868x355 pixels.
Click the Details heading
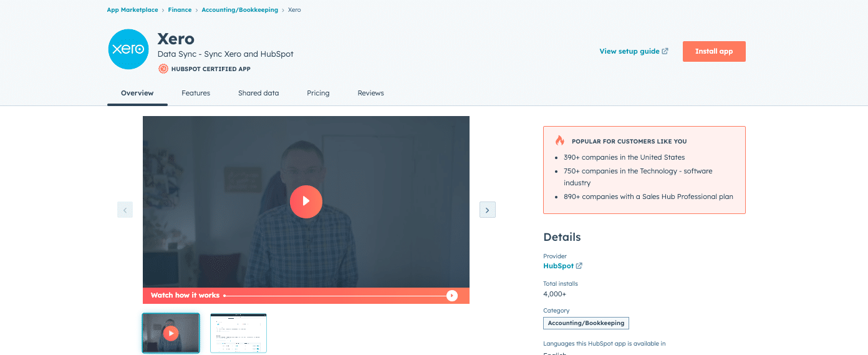[x=562, y=237]
